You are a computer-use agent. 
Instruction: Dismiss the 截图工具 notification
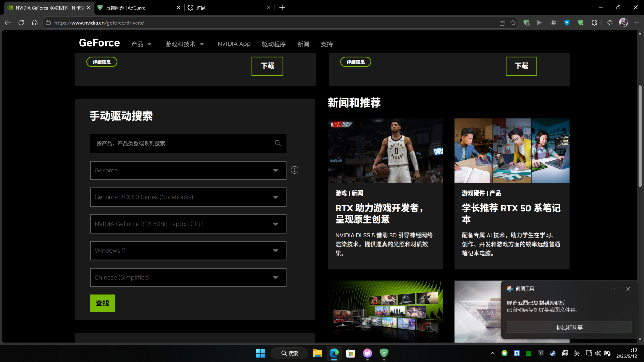(x=628, y=289)
